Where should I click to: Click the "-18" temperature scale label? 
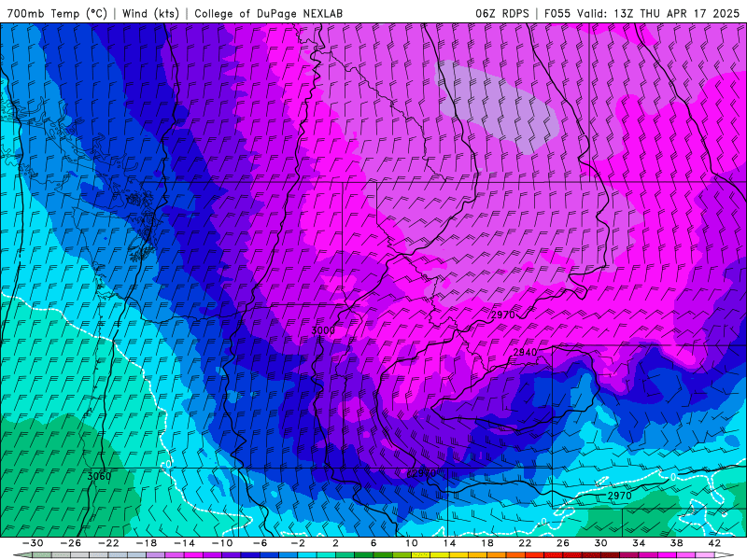(x=146, y=543)
